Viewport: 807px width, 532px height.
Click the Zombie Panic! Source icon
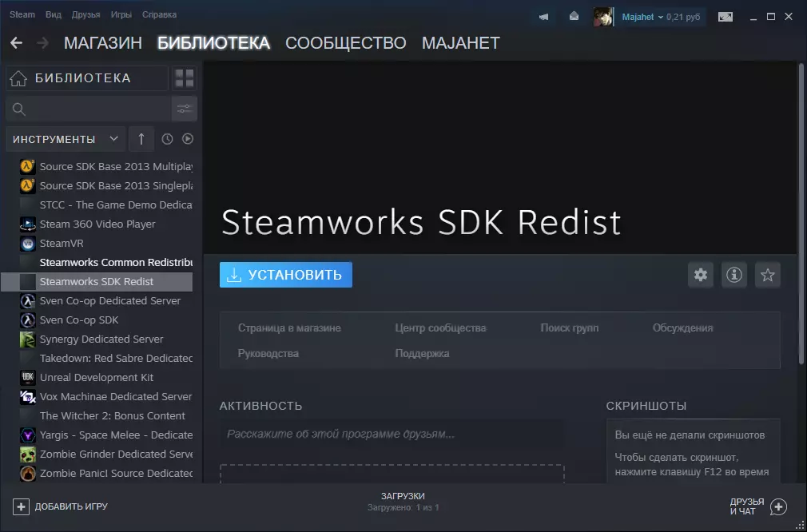pyautogui.click(x=28, y=474)
